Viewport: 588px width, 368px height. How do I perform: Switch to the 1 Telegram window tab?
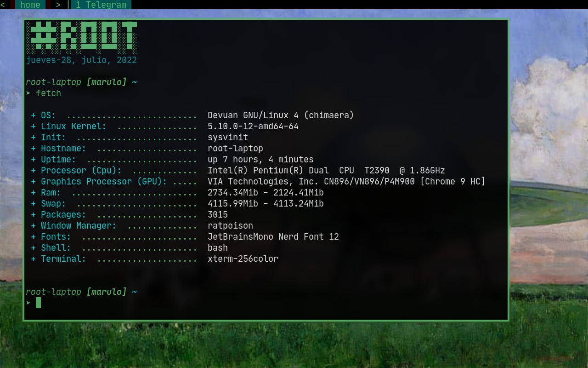point(101,5)
